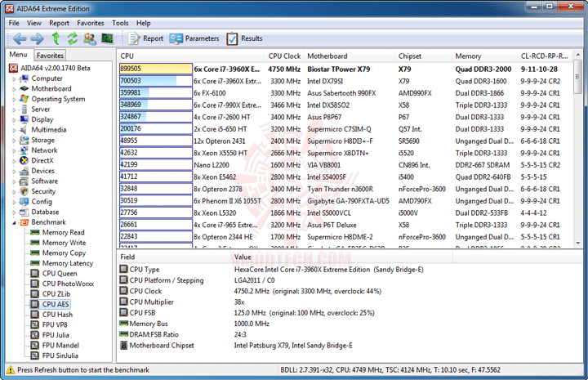Click the Benchmark folder icon
588x380 pixels.
tap(24, 222)
